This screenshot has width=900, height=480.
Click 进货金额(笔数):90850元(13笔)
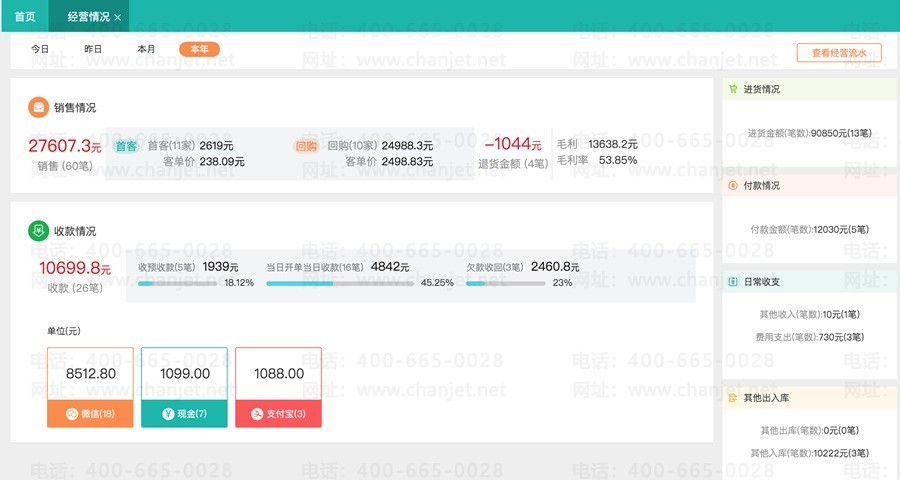[809, 133]
